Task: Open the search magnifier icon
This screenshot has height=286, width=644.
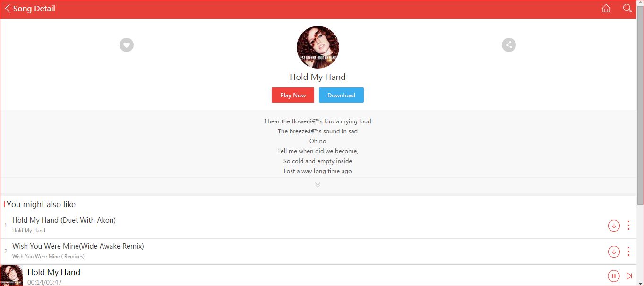Action: click(627, 8)
